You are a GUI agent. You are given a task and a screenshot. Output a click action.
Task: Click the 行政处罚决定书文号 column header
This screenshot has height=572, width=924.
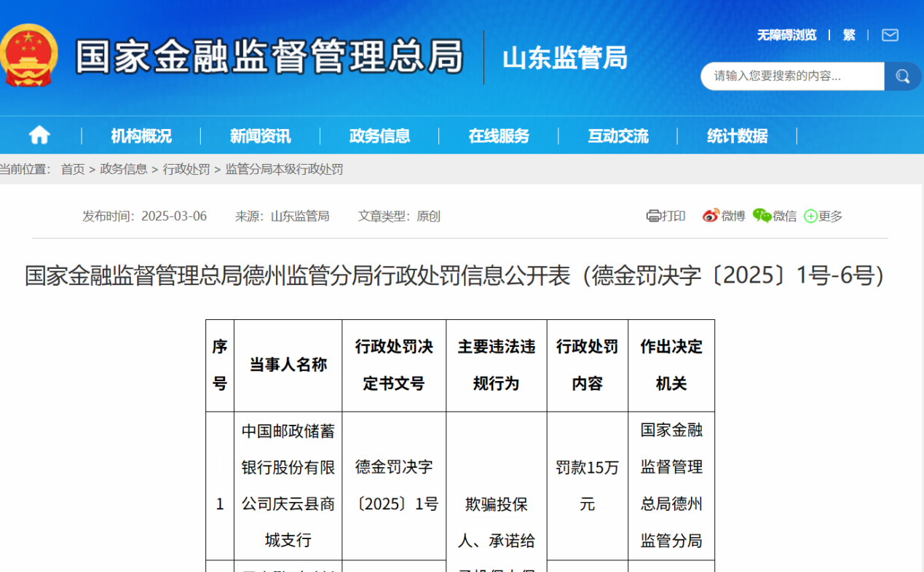[394, 365]
